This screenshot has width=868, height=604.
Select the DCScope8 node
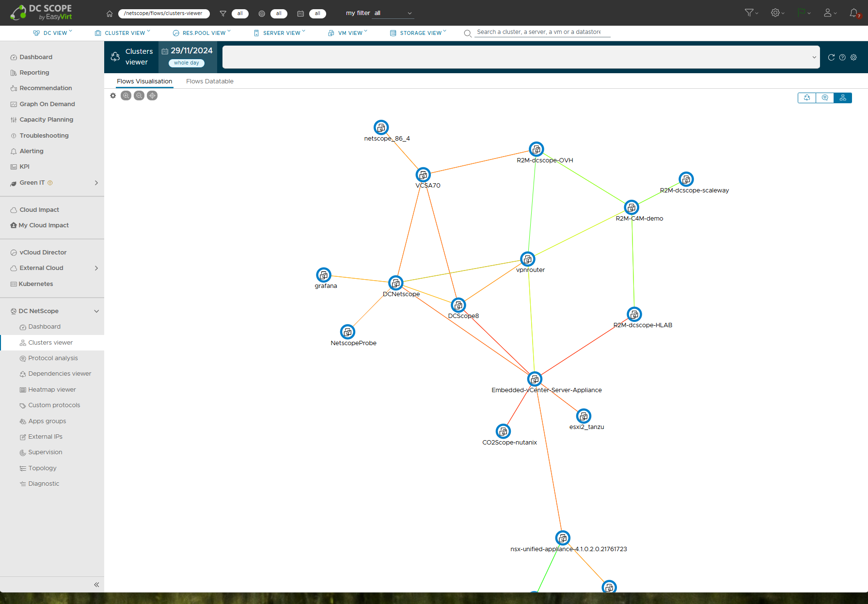[458, 305]
